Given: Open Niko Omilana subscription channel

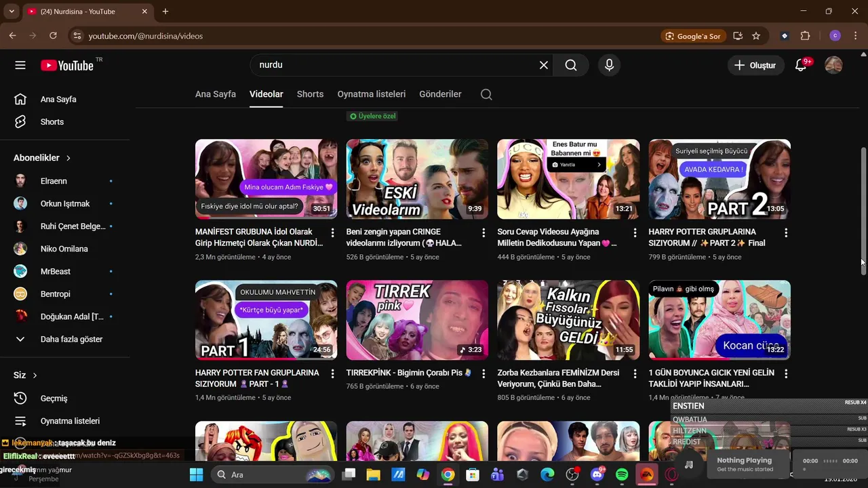Looking at the screenshot, I should 64,249.
